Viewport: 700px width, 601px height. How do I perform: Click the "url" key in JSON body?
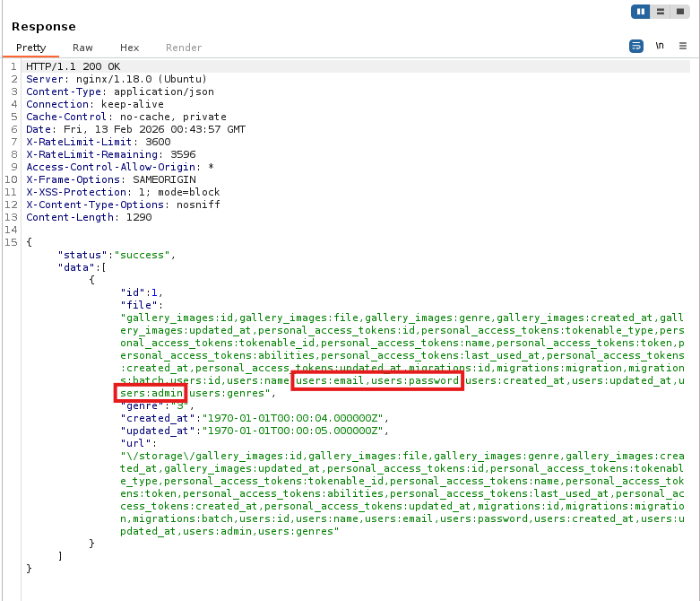[x=135, y=443]
